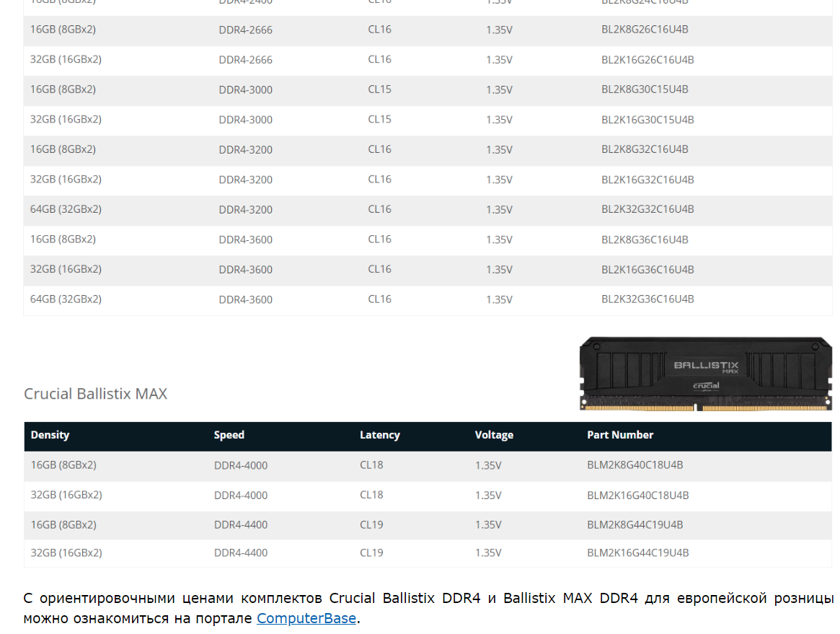Click 32GB (16GBx2) in the BLM2K16G44C19U4B row

coord(66,553)
